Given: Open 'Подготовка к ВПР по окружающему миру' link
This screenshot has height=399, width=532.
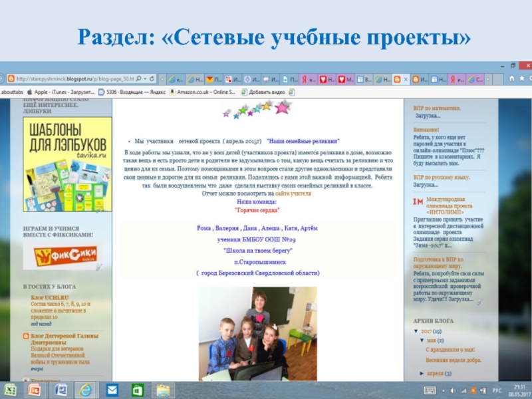Looking at the screenshot, I should point(438,263).
